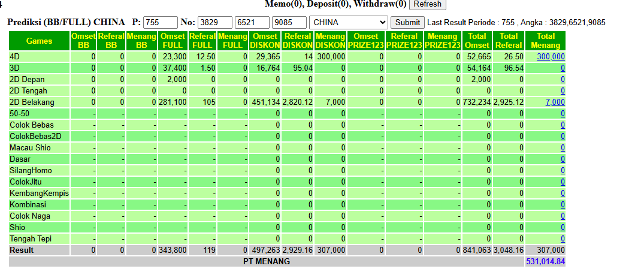Image resolution: width=644 pixels, height=278 pixels.
Task: Open the 300,000 Total Menang link for 4D
Action: 551,57
